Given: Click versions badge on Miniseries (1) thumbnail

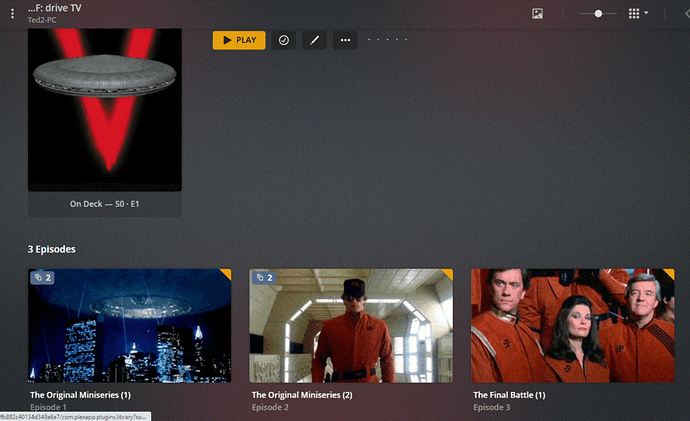Looking at the screenshot, I should point(43,278).
